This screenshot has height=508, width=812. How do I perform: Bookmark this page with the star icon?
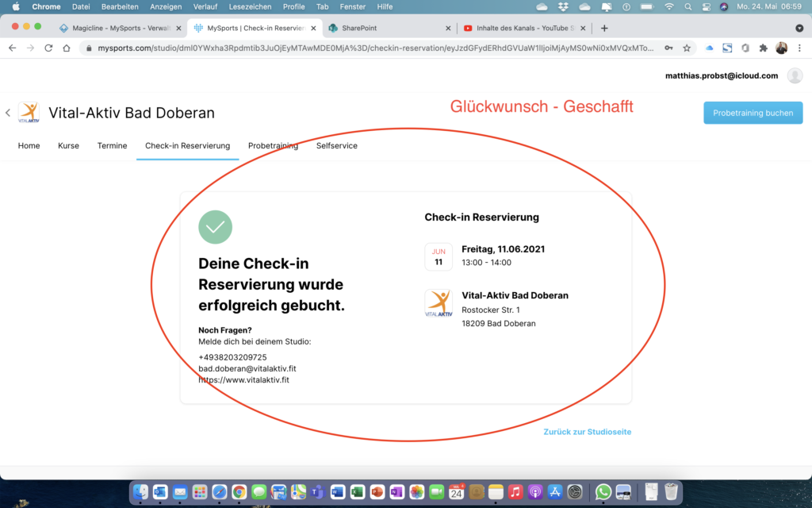687,48
